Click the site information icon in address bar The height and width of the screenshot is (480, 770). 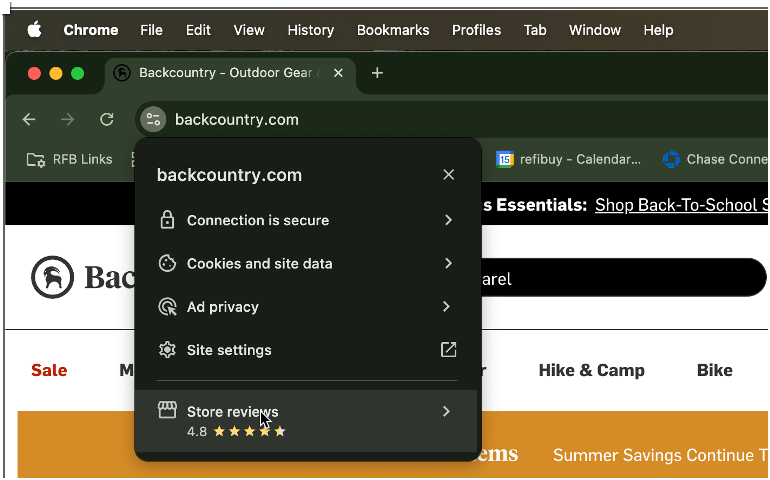[x=153, y=119]
